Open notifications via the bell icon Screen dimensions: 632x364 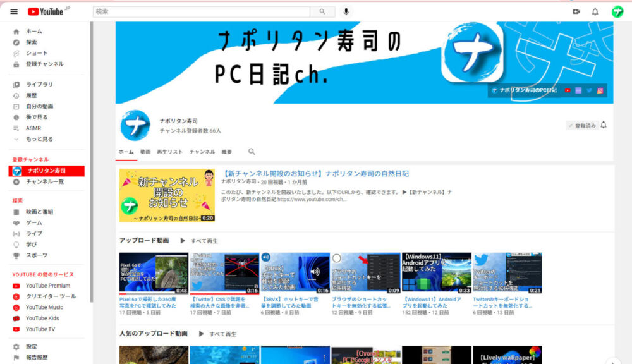595,11
